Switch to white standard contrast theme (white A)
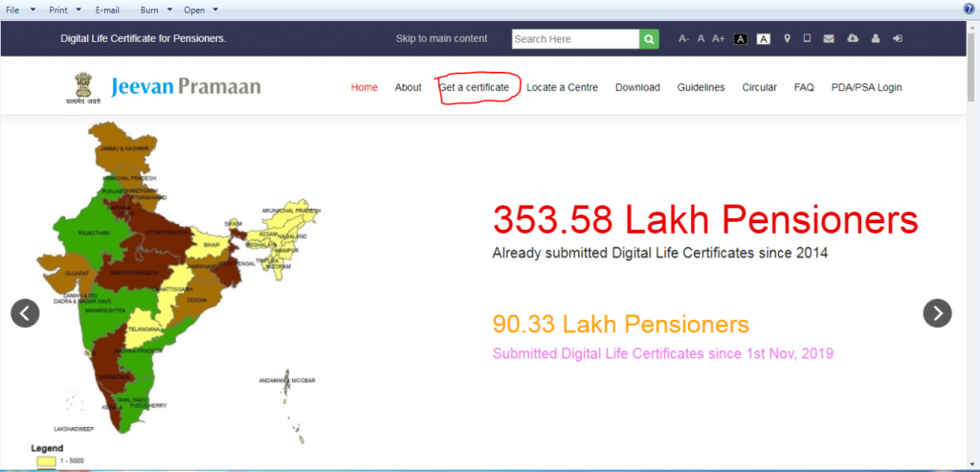This screenshot has height=472, width=980. click(764, 39)
